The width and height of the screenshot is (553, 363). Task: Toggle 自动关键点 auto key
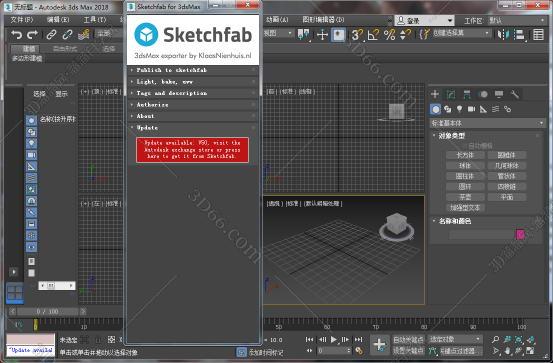[408, 339]
